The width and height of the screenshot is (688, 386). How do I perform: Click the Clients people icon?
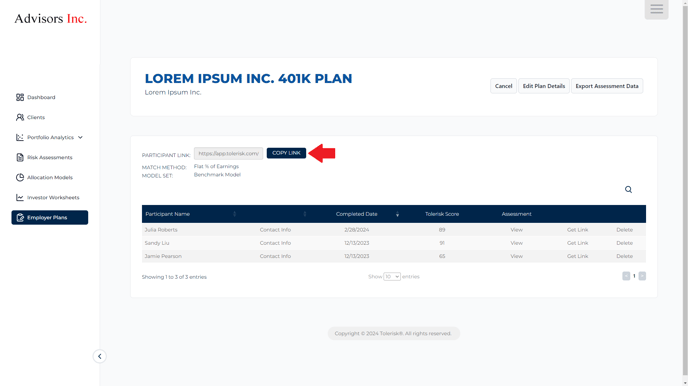tap(20, 117)
